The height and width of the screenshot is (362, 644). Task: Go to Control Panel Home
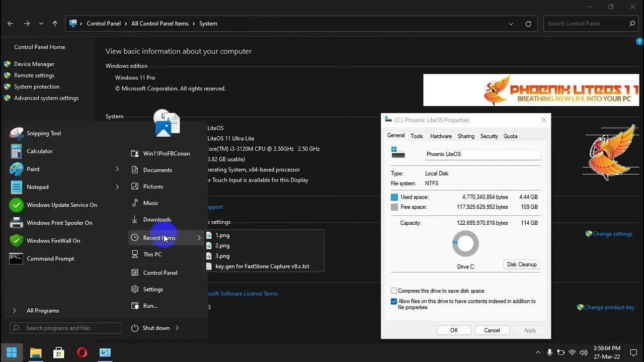(40, 47)
